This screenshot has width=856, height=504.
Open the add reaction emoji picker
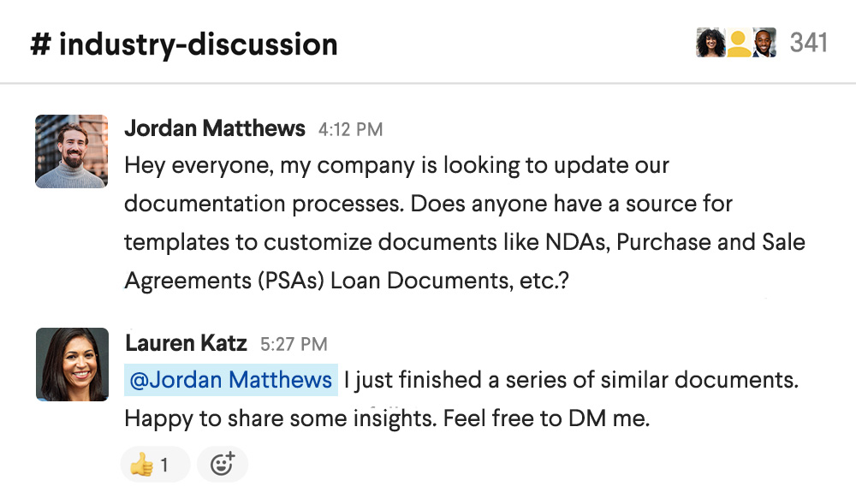222,465
